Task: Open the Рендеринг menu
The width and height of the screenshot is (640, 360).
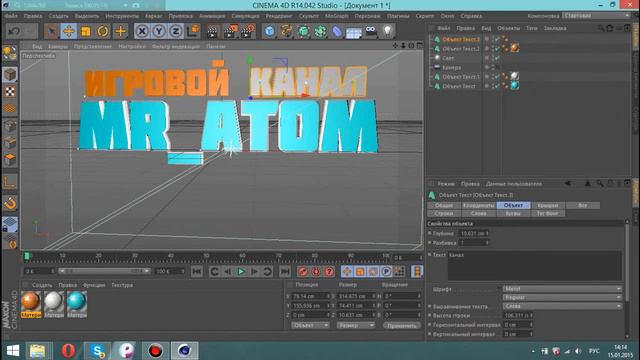Action: click(279, 16)
